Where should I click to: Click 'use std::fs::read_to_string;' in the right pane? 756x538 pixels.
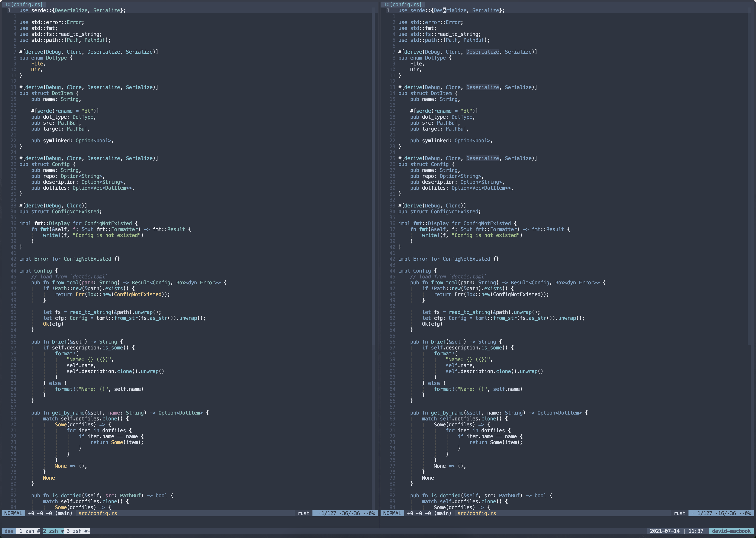[x=440, y=34]
